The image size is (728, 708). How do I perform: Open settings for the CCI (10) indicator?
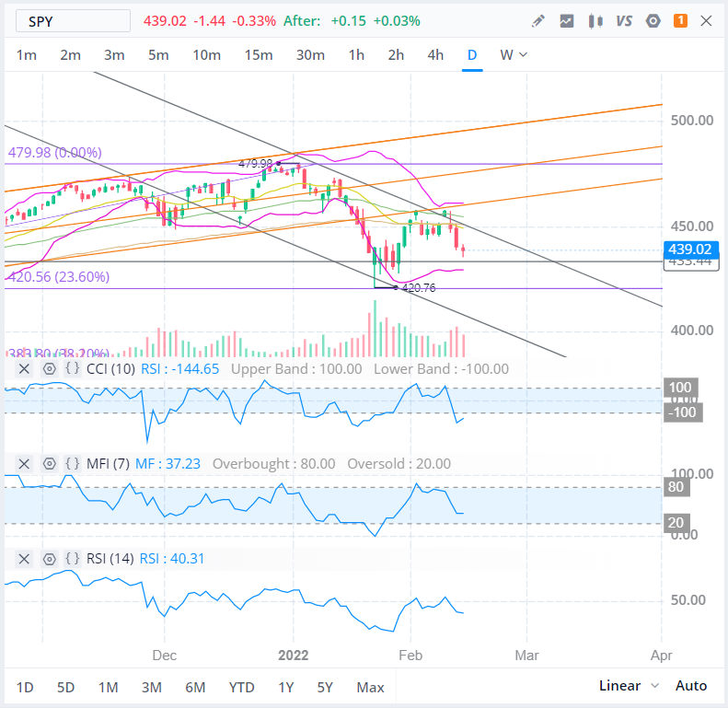coord(49,369)
